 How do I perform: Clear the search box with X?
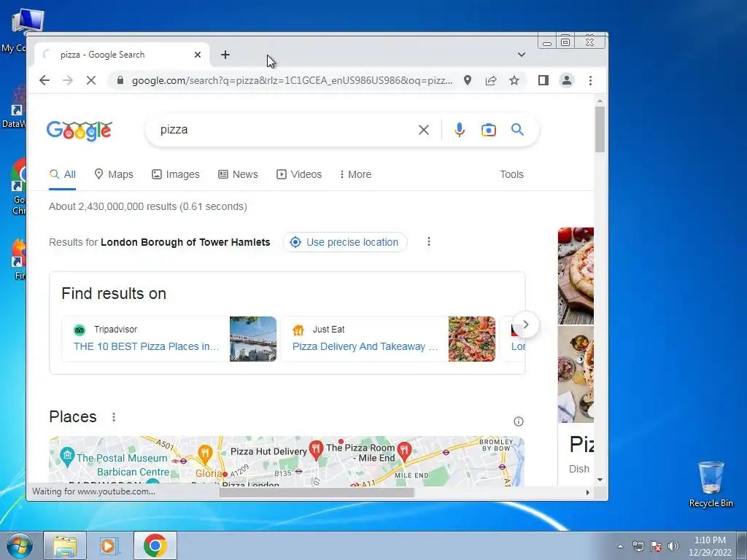coord(424,130)
